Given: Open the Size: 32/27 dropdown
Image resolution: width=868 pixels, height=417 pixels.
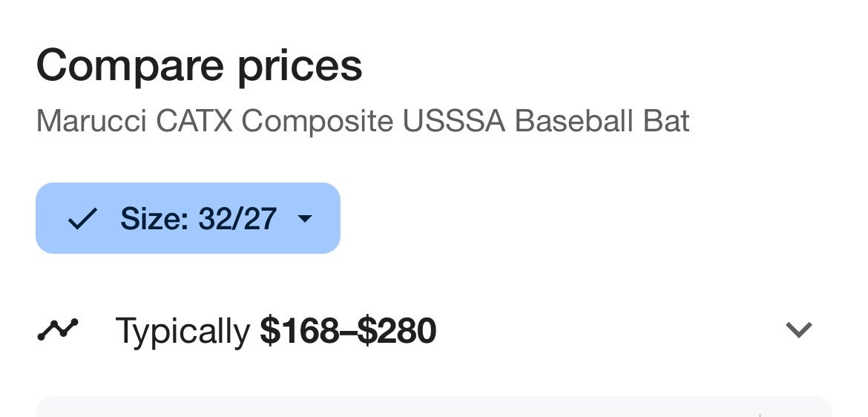Looking at the screenshot, I should pyautogui.click(x=188, y=218).
